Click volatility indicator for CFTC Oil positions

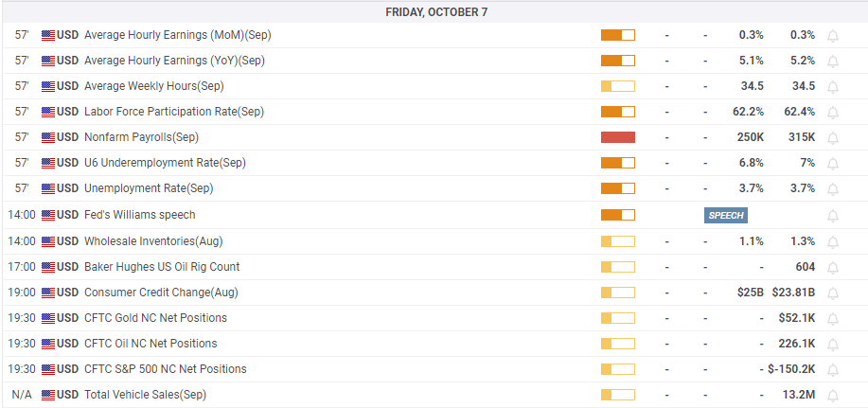pyautogui.click(x=617, y=344)
